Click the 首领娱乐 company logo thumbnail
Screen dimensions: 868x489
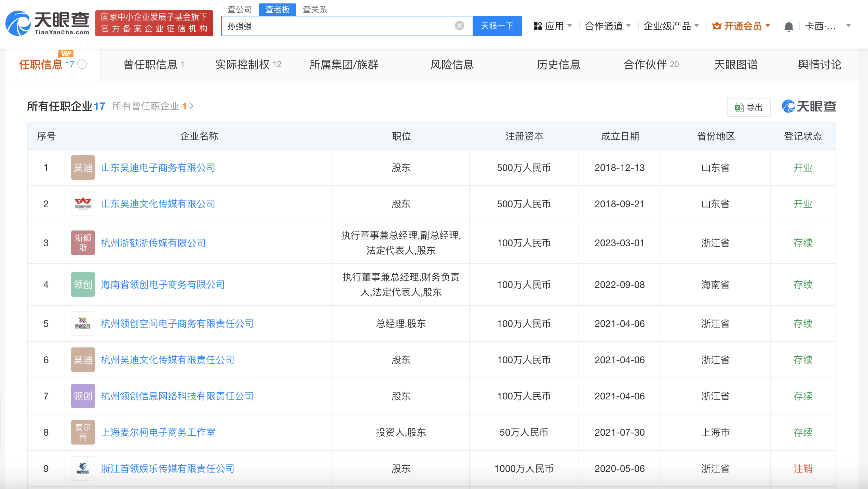coord(83,468)
